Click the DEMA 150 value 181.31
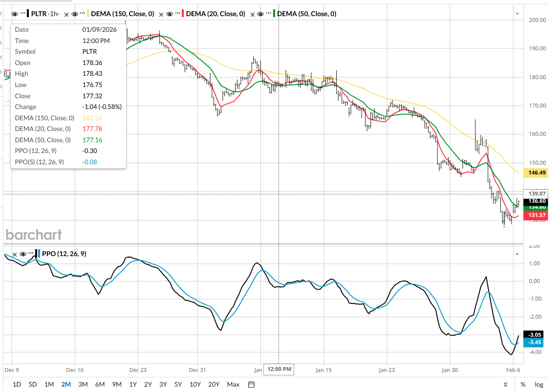 point(92,118)
